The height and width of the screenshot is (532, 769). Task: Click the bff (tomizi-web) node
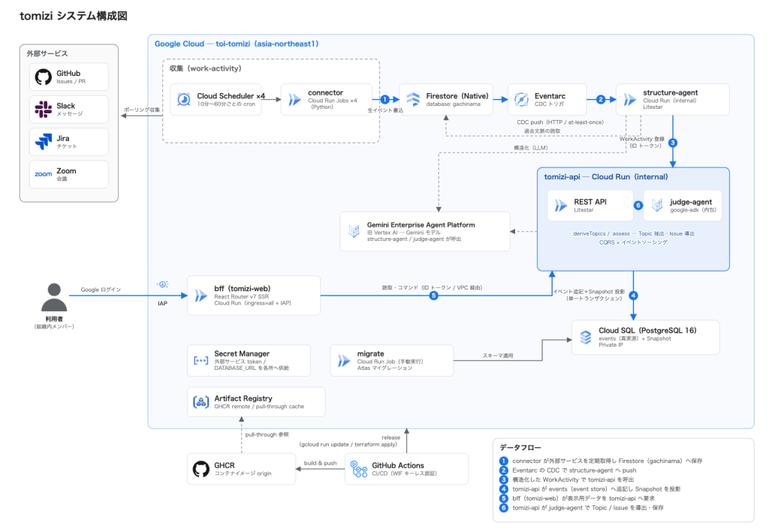coord(254,296)
